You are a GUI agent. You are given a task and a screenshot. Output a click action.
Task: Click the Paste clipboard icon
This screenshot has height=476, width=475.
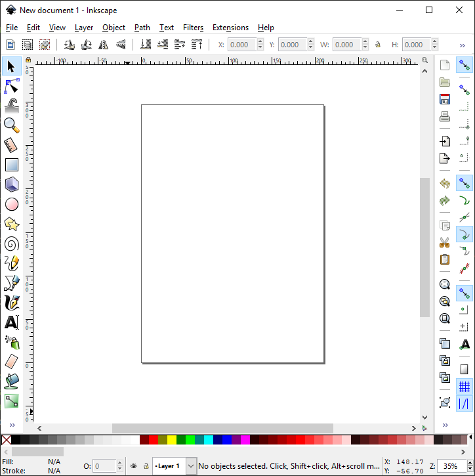click(x=445, y=259)
